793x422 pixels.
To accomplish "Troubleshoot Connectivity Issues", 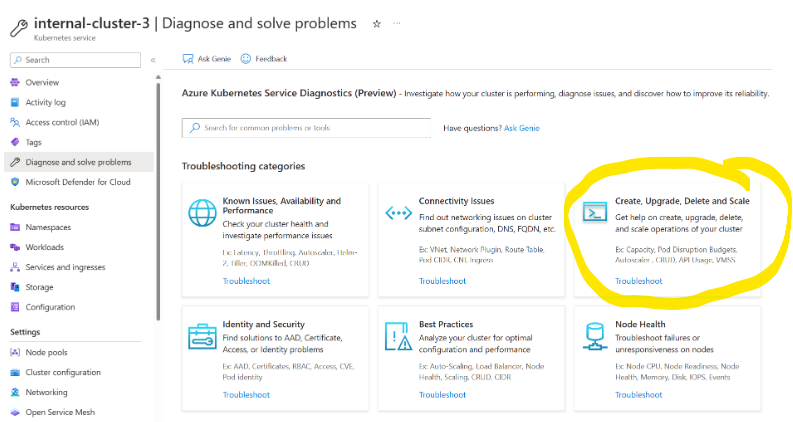I will pos(443,281).
